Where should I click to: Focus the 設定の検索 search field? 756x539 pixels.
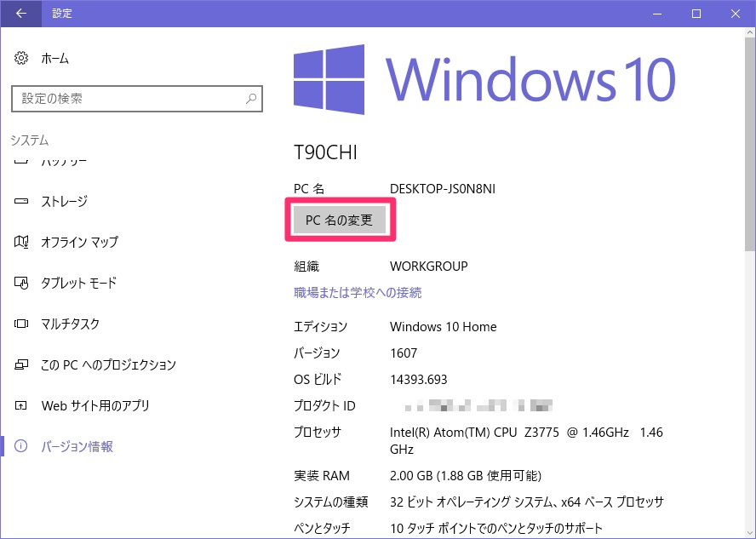point(137,99)
